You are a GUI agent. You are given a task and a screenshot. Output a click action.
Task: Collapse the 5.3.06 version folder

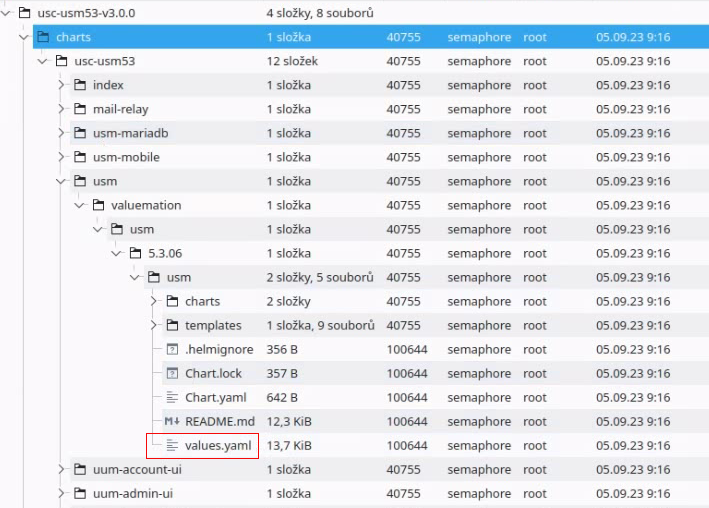(116, 253)
